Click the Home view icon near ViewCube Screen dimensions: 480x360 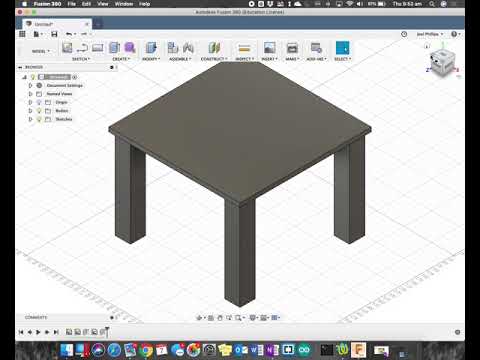point(427,46)
